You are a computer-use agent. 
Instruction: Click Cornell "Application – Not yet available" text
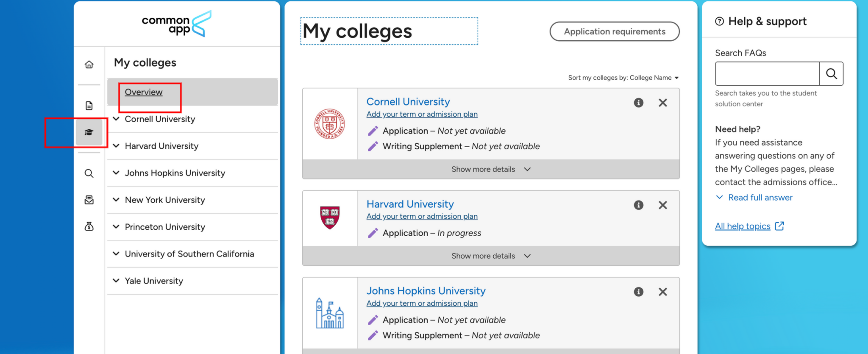pyautogui.click(x=444, y=131)
